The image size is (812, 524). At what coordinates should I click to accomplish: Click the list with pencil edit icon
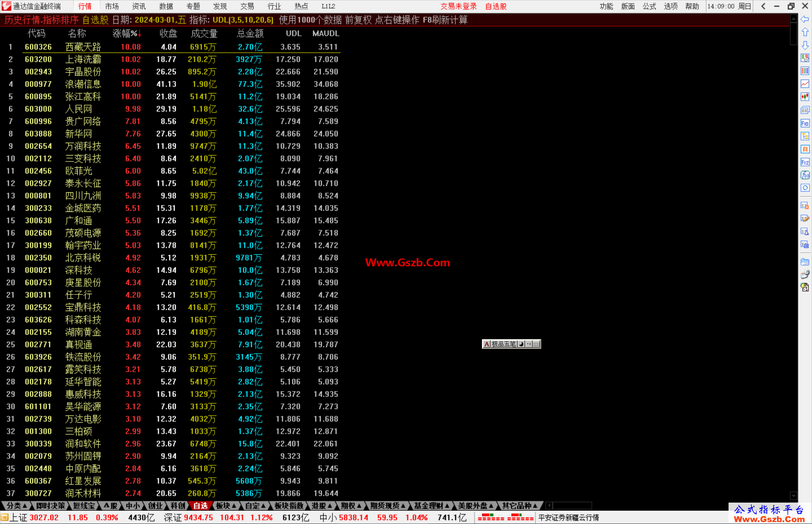click(805, 219)
